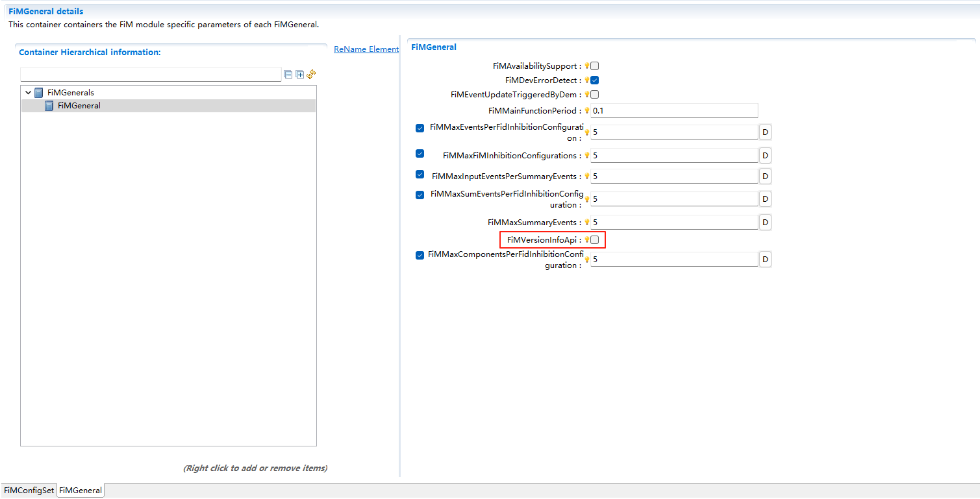This screenshot has height=499, width=980.
Task: Click the D button beside FiMMaxSummaryEvents
Action: [765, 222]
